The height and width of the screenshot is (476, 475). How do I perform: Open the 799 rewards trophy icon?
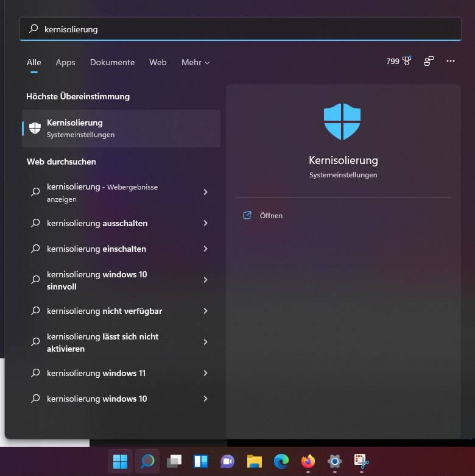click(x=407, y=61)
